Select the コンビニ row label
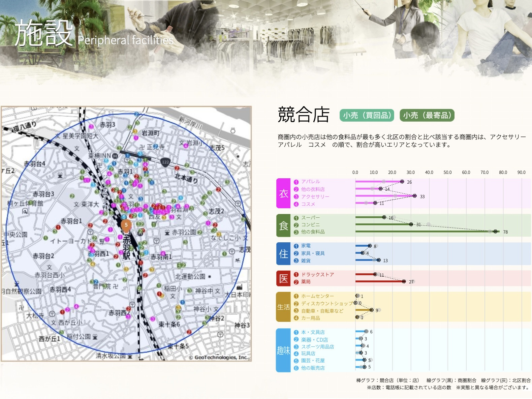Viewport: 532px width, 399px height. coord(310,225)
